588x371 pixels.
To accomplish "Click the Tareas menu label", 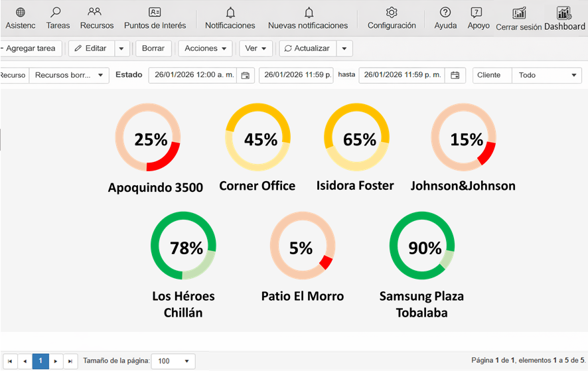I will 58,25.
